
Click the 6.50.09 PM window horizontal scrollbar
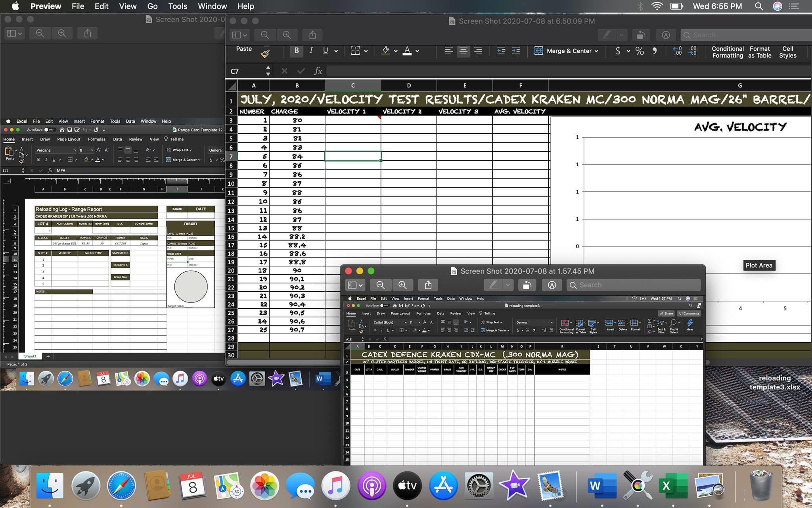click(x=283, y=362)
